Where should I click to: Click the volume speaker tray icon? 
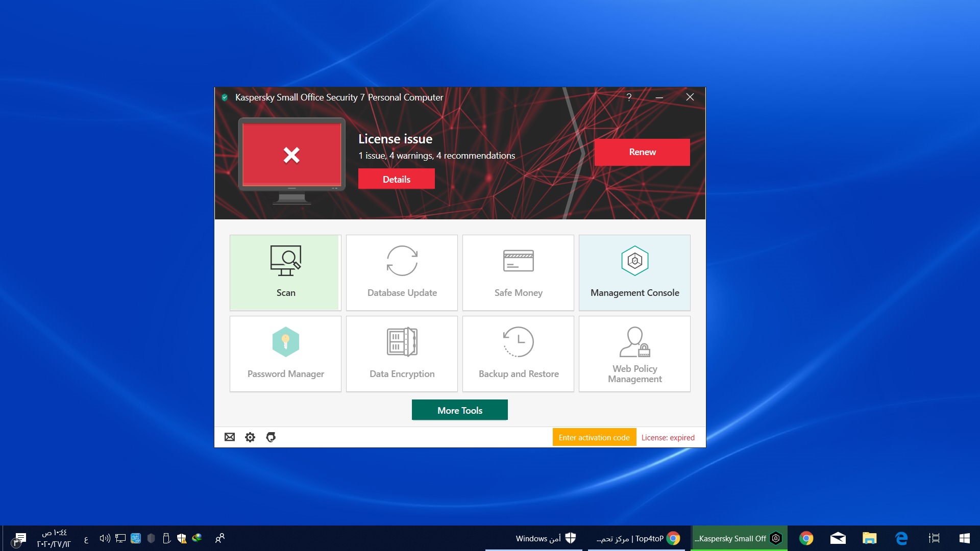105,538
